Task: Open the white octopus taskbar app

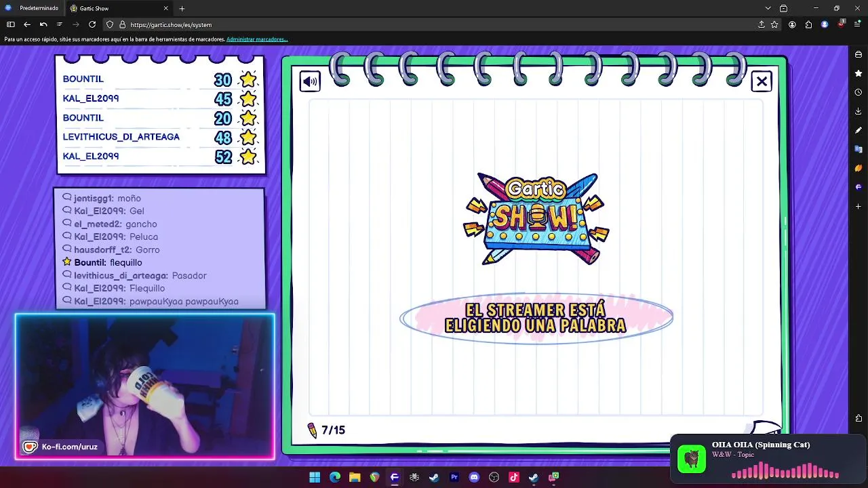Action: coord(414,477)
